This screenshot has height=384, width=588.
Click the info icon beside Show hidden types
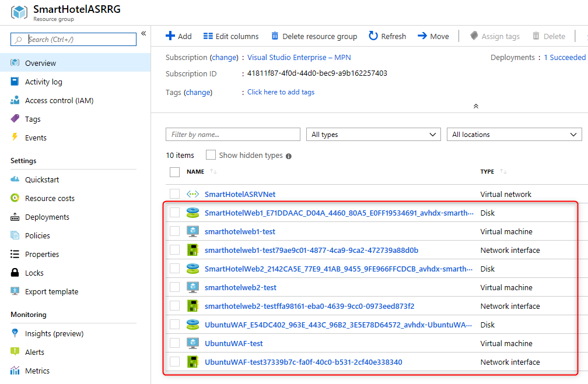288,156
